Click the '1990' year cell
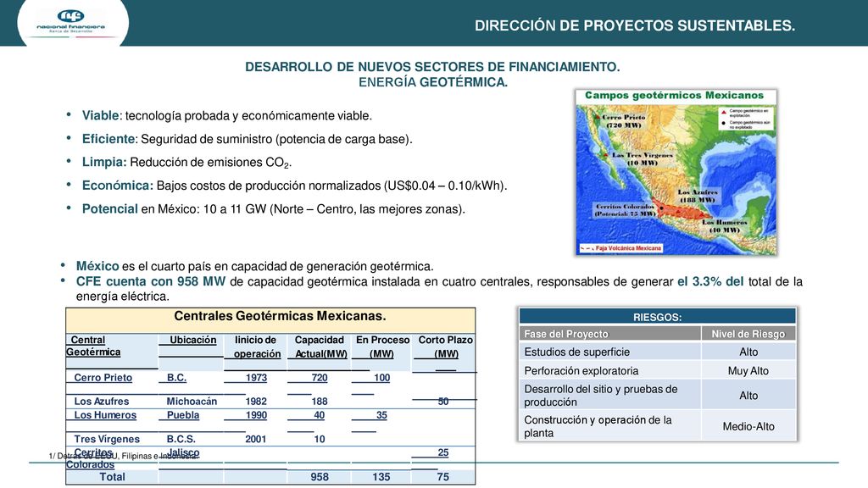Viewport: 868px width, 488px height. point(256,415)
